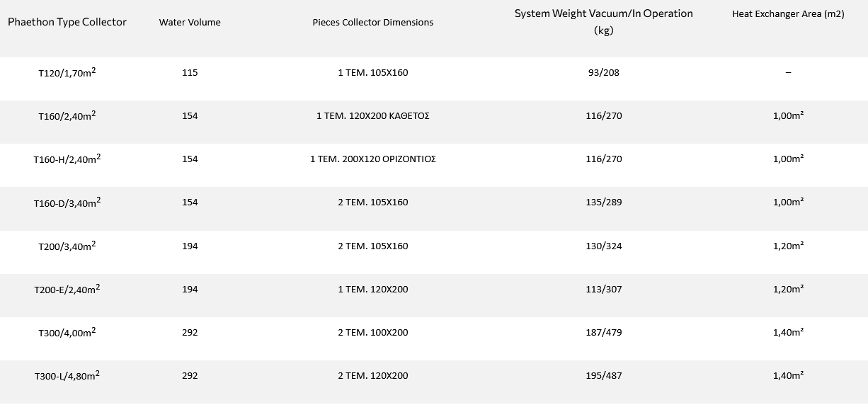
Task: Click the System Weight Vacuum/In Operation header
Action: pos(603,21)
